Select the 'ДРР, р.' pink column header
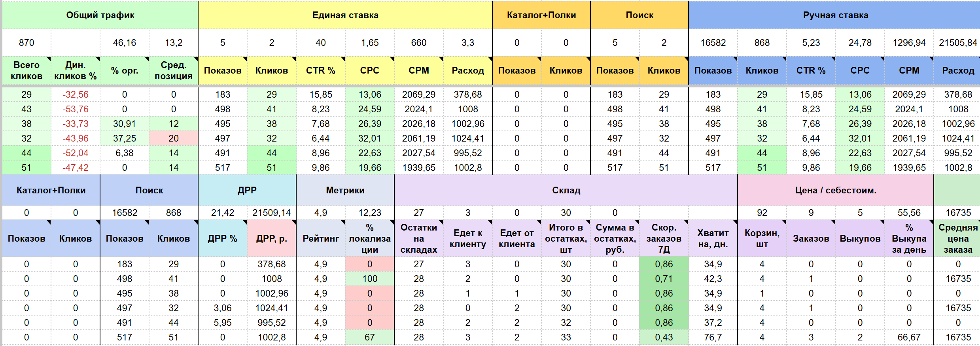980x346 pixels. click(x=272, y=238)
